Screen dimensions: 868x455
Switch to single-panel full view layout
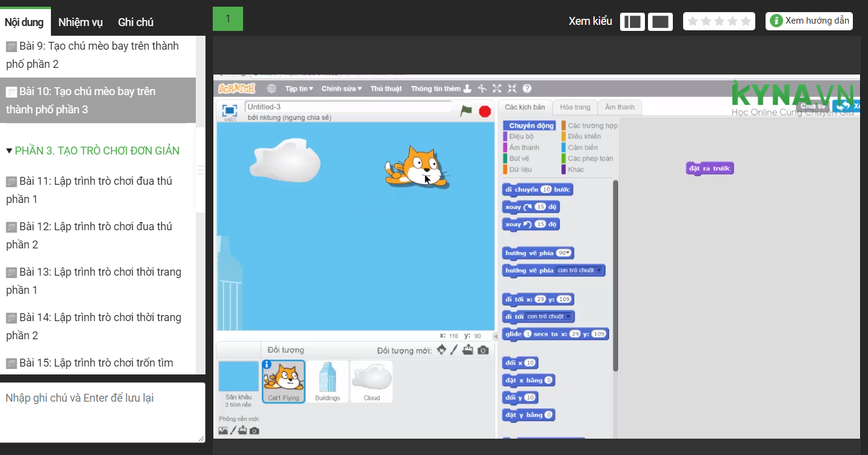coord(660,21)
